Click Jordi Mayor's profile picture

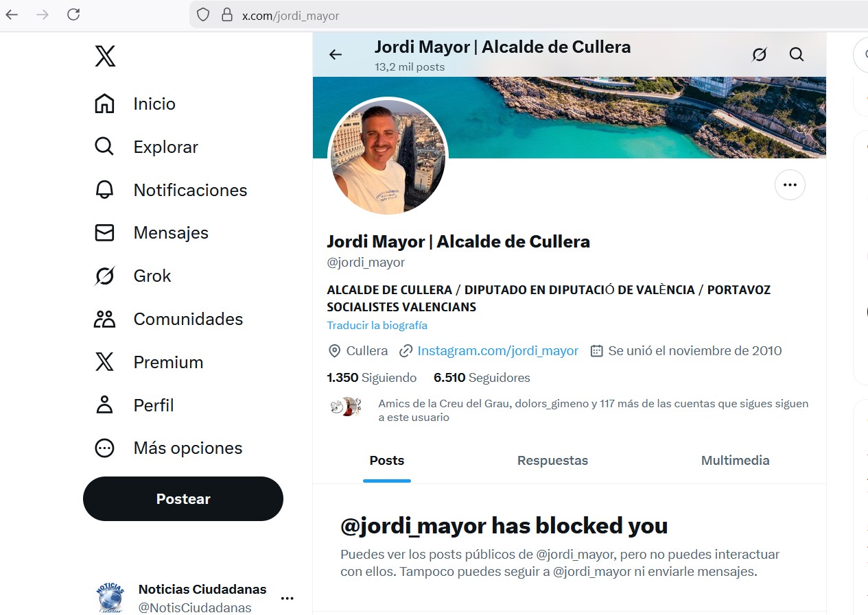(x=388, y=157)
